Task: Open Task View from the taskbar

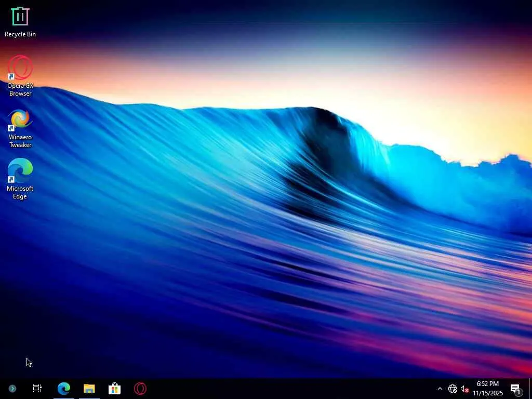Action: pyautogui.click(x=37, y=389)
